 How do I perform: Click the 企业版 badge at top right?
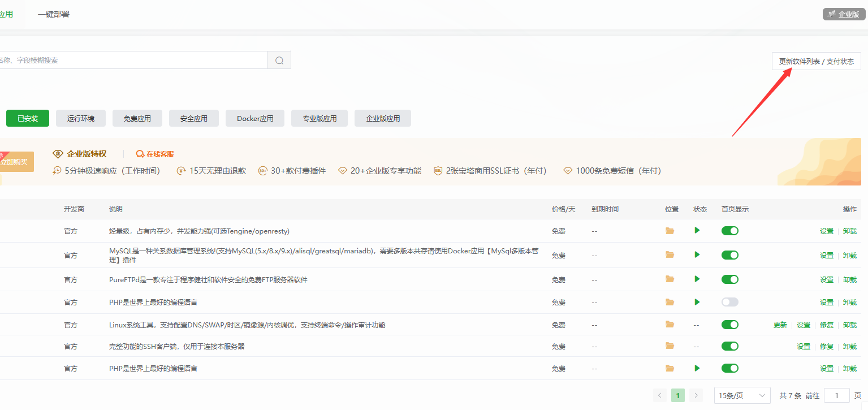844,14
